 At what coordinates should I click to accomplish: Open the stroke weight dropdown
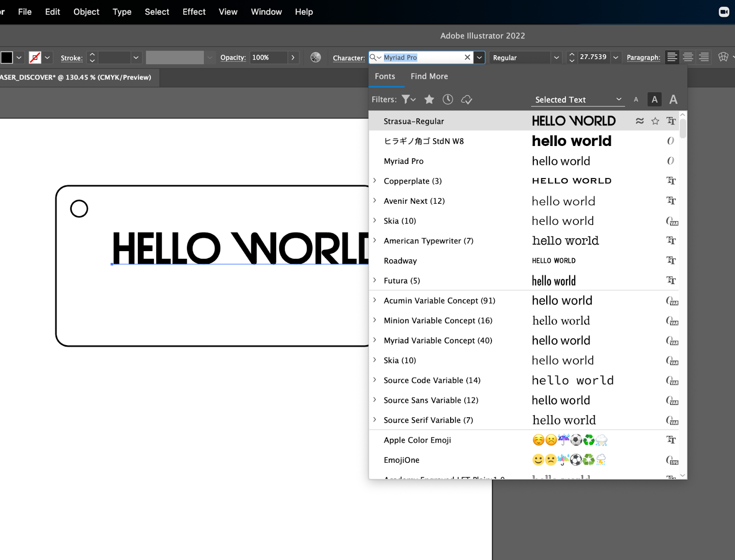[x=136, y=58]
